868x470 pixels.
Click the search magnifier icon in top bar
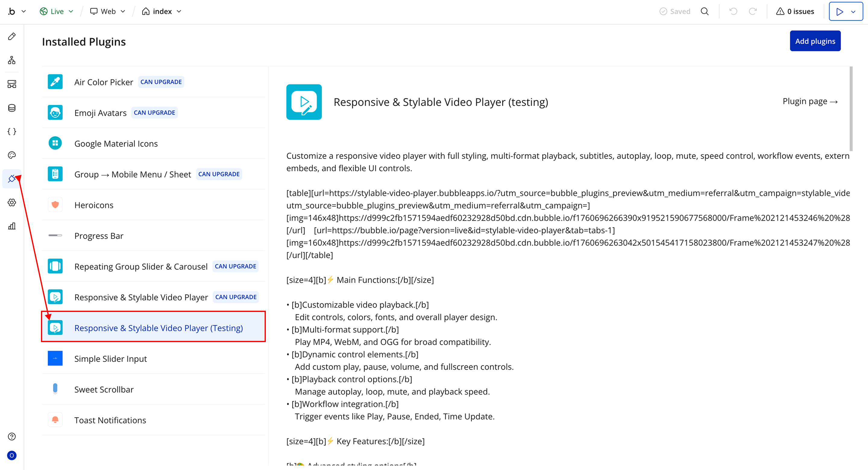click(705, 11)
